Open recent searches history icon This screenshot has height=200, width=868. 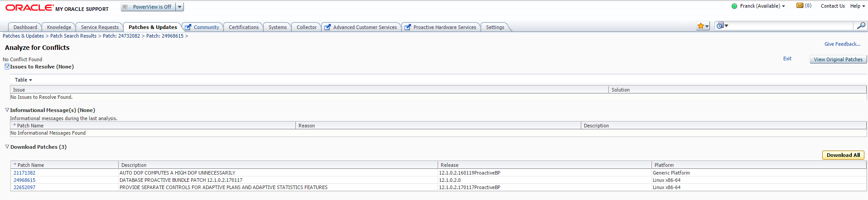click(722, 26)
